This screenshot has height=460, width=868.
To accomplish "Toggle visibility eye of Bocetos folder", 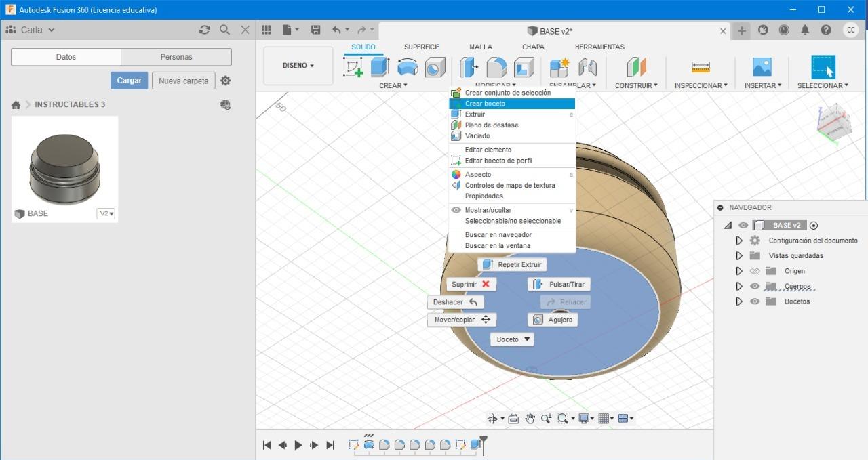I will tap(755, 301).
